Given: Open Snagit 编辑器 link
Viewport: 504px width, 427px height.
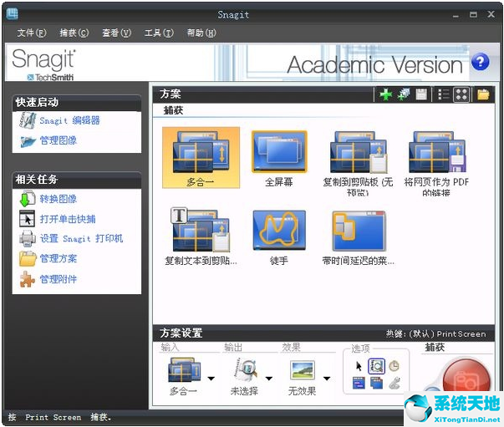Looking at the screenshot, I should point(69,120).
